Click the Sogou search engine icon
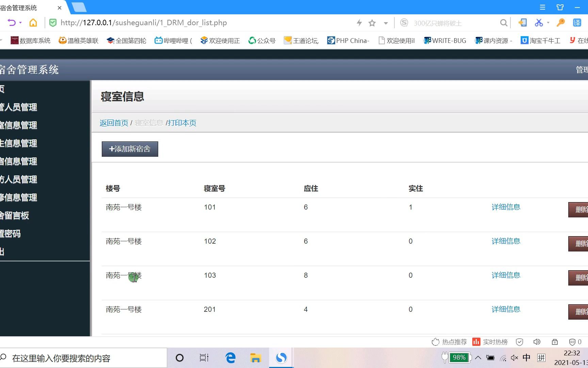588x368 pixels. point(404,23)
